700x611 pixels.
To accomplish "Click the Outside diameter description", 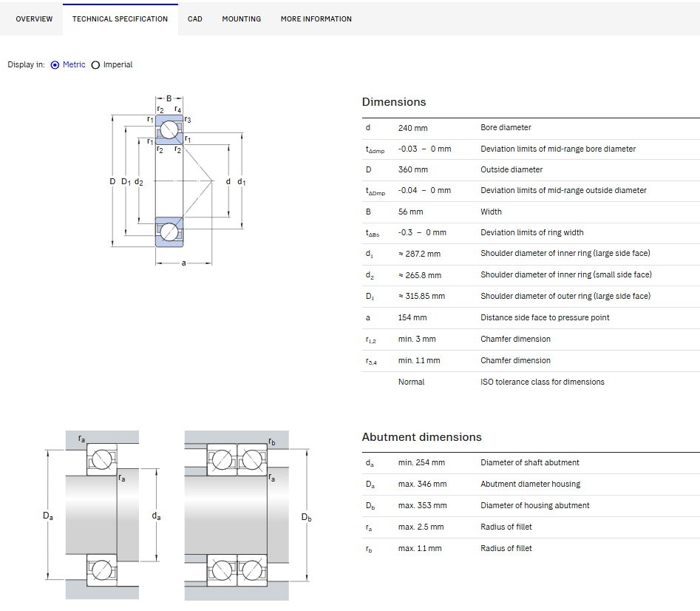I will click(x=512, y=169).
